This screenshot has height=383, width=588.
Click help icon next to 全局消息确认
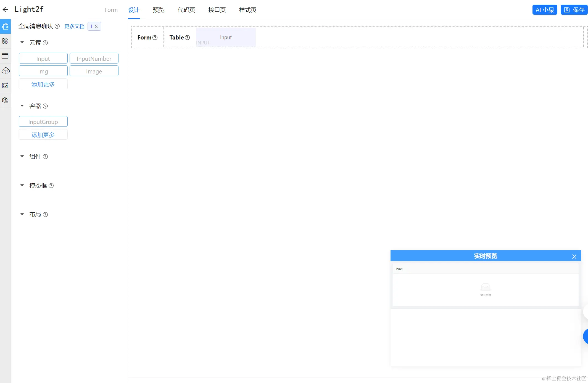57,26
